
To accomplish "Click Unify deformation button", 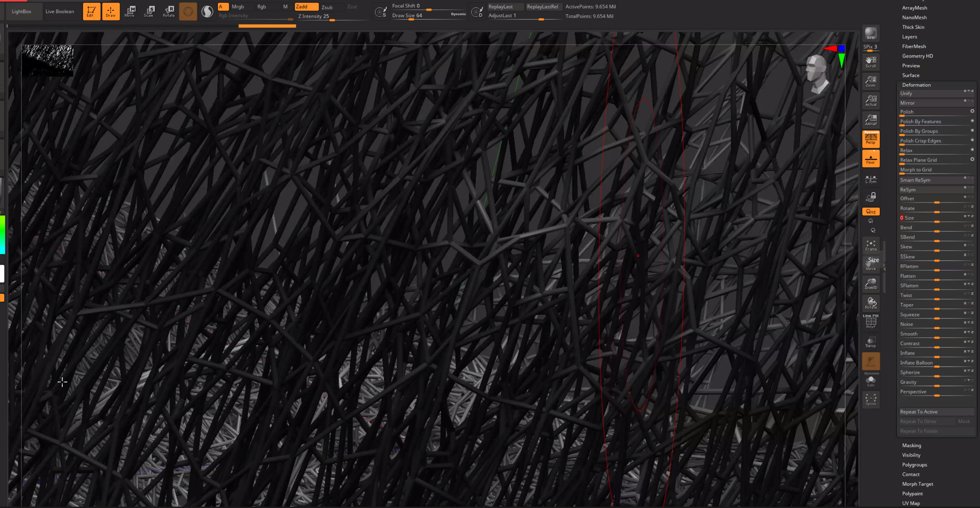I will [936, 93].
